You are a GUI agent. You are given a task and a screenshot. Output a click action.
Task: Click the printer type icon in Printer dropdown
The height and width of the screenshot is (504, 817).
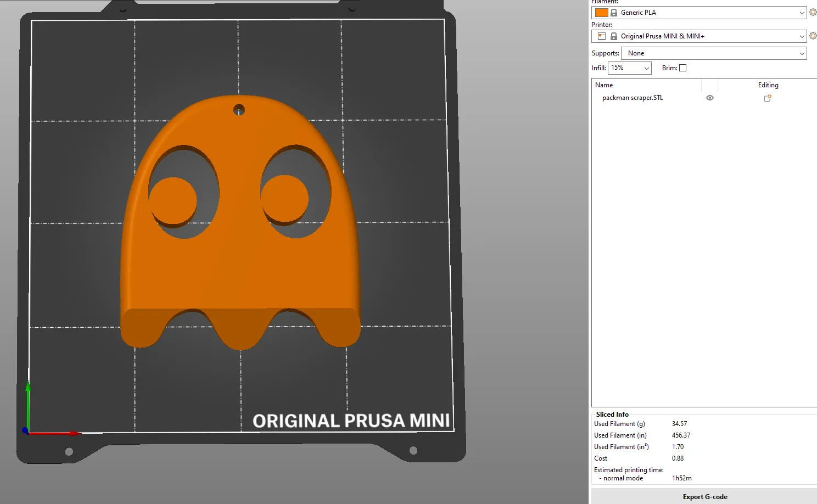point(602,36)
